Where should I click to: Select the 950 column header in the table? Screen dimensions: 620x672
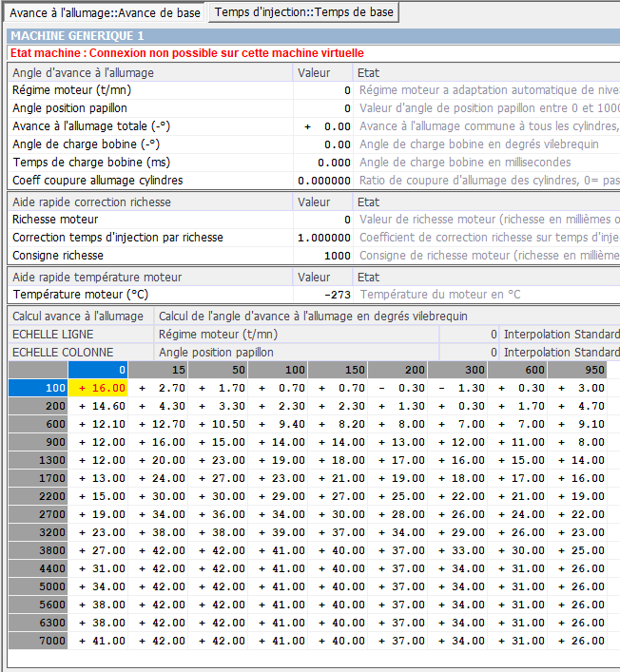click(x=577, y=370)
